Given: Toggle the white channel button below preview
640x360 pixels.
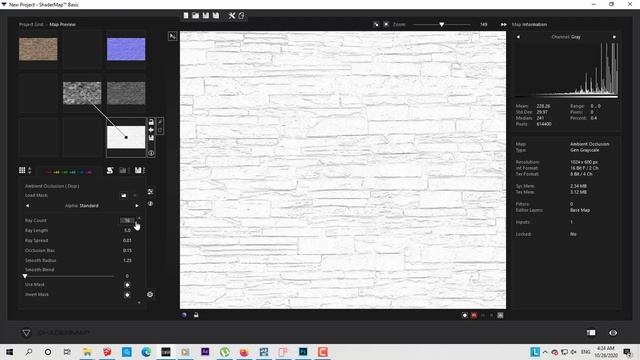Looking at the screenshot, I should [x=464, y=316].
